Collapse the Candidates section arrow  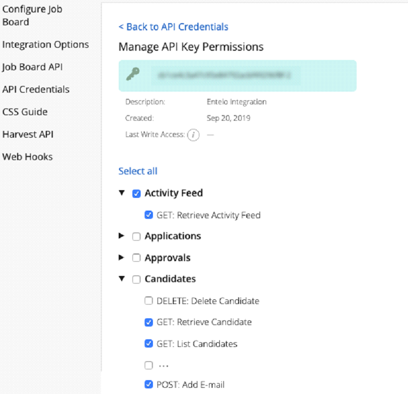(x=122, y=279)
